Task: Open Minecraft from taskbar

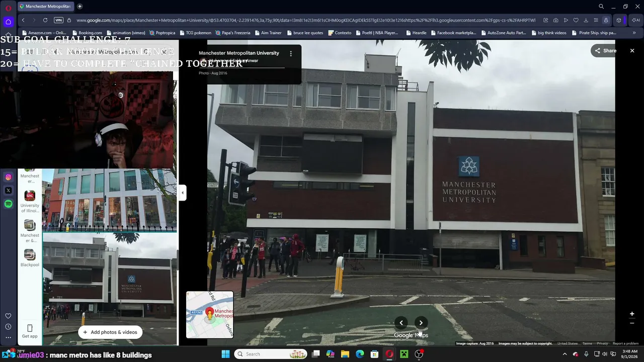Action: tap(404, 354)
